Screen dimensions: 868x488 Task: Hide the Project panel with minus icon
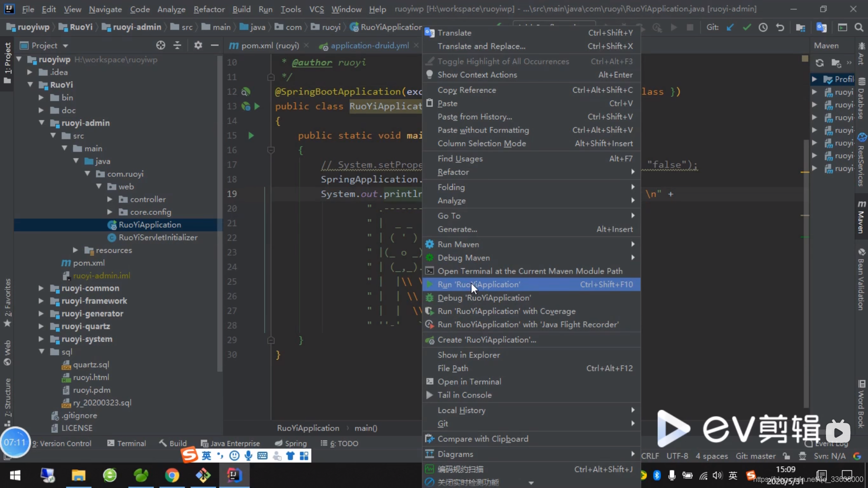[215, 45]
